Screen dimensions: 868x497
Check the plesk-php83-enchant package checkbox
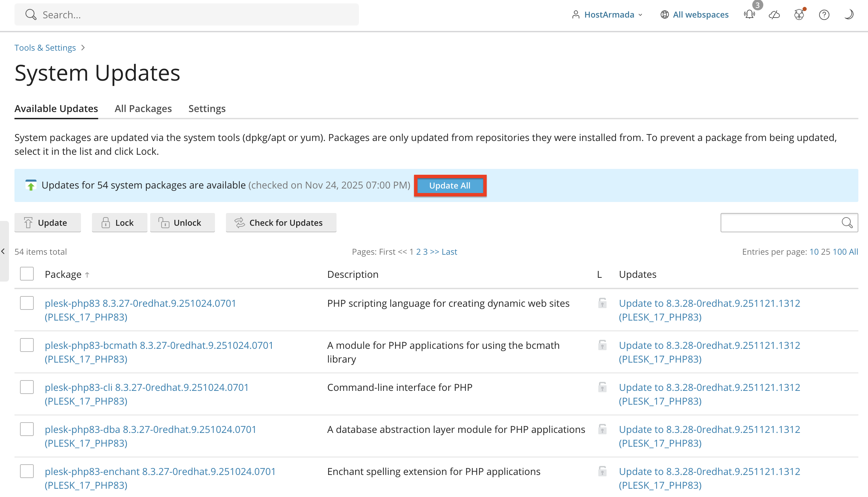pos(27,471)
